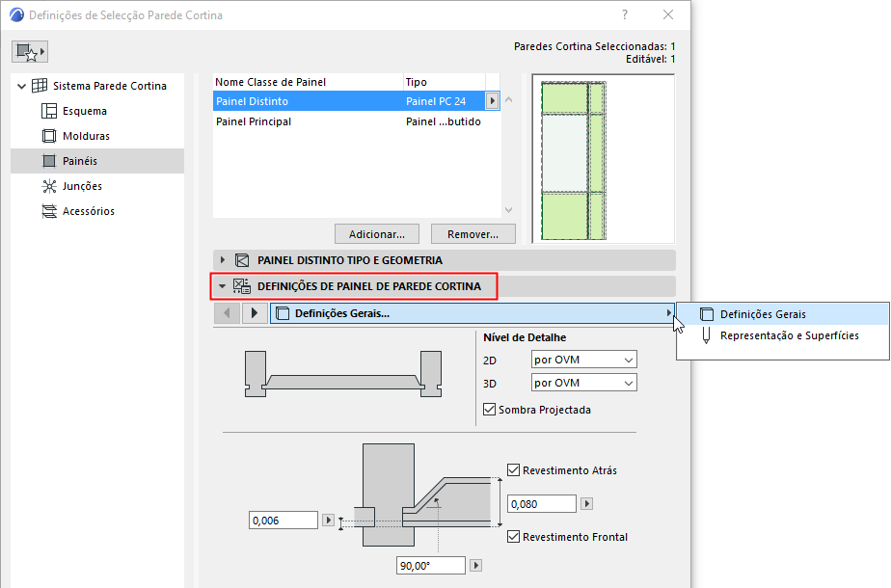The image size is (891, 588).
Task: Click the Adicionar button
Action: tap(376, 233)
